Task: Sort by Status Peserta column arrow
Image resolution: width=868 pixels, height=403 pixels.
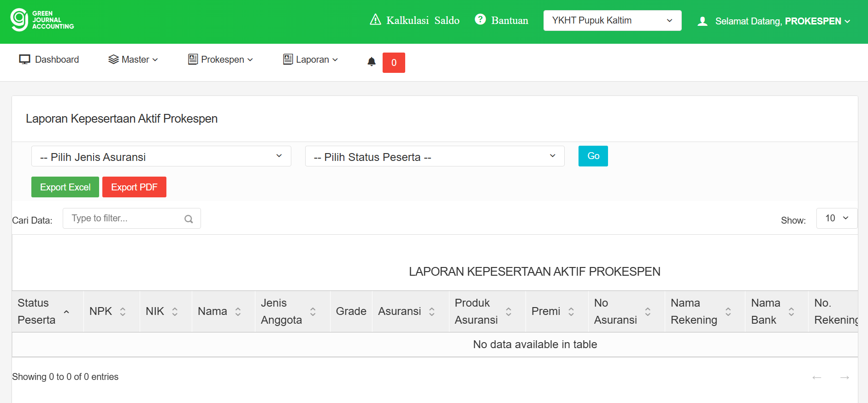Action: 66,312
